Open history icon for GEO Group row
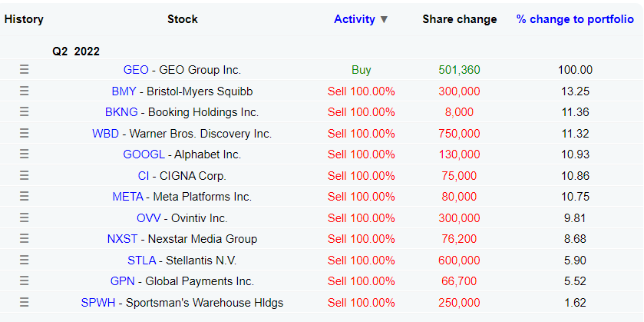 24,70
